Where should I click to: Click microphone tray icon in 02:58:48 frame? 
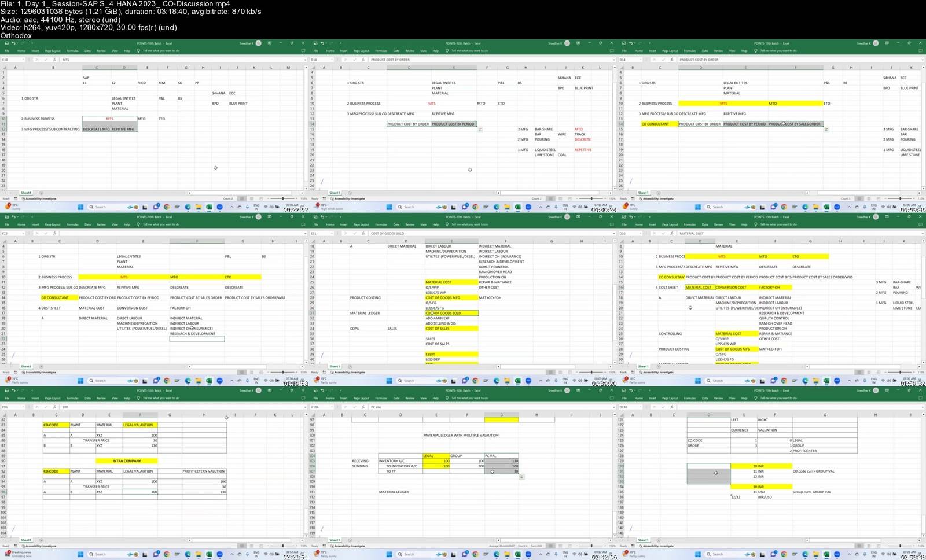tap(865, 554)
